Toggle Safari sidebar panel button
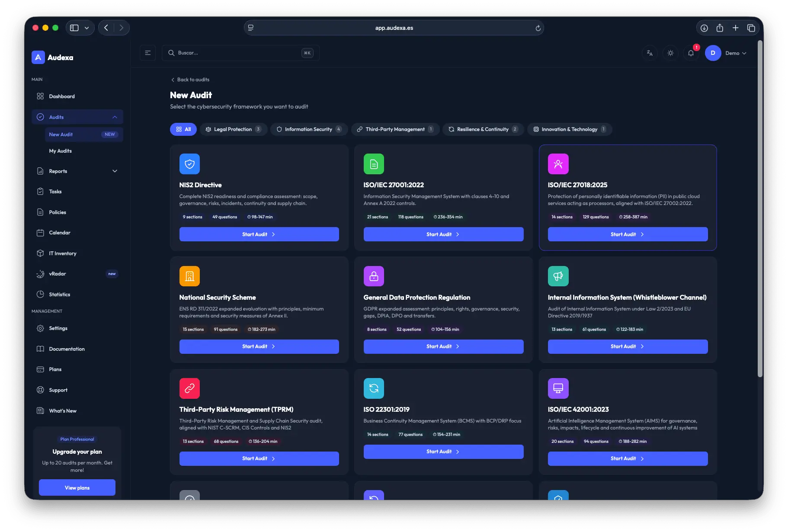The width and height of the screenshot is (788, 532). coord(74,28)
